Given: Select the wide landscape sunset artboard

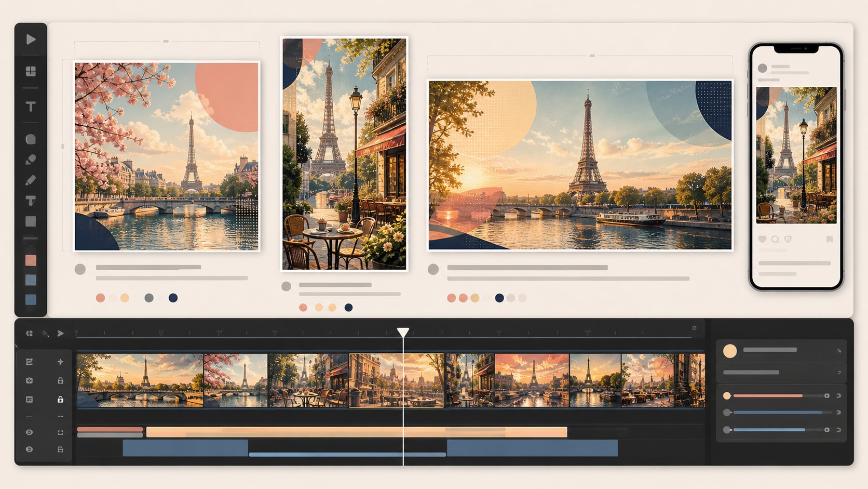Looking at the screenshot, I should point(580,165).
